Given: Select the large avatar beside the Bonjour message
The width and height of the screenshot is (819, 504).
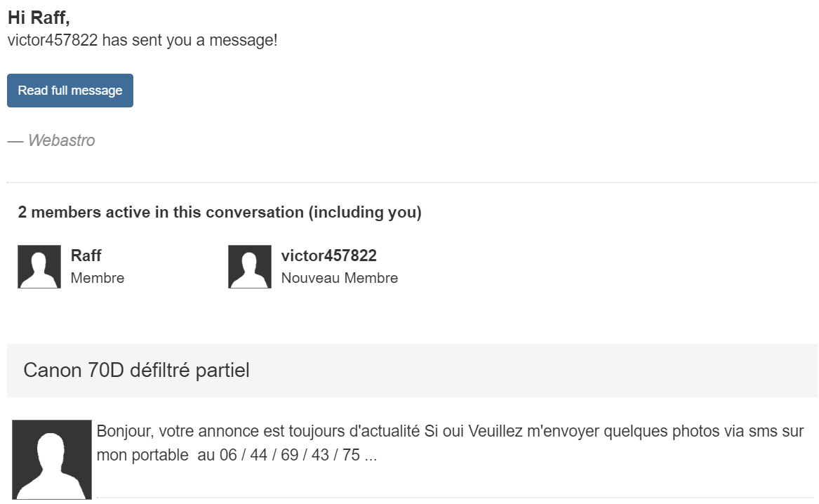Looking at the screenshot, I should tap(52, 459).
